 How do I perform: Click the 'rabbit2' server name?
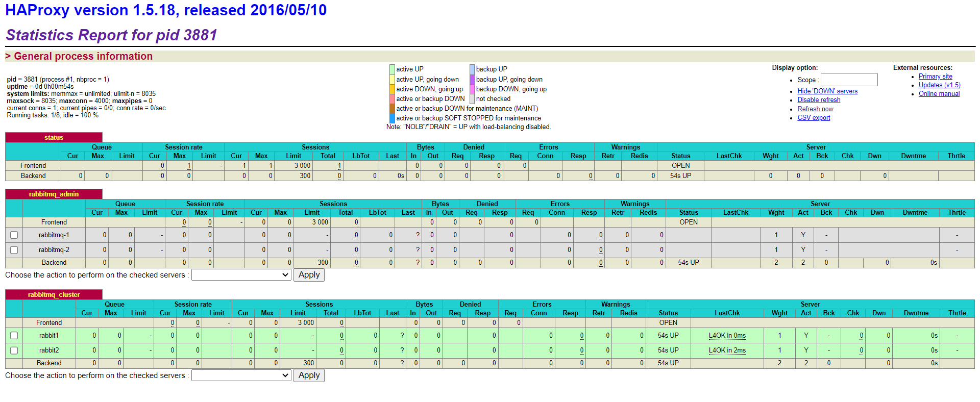49,350
